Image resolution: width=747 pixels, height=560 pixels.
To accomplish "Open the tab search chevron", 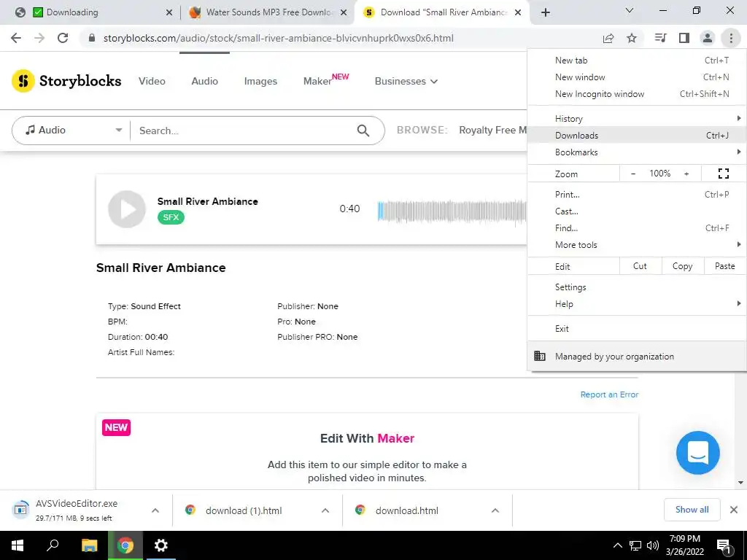I will pos(630,10).
